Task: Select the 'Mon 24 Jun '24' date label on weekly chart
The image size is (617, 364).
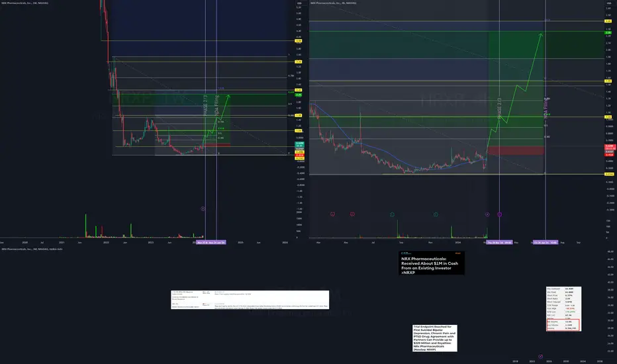Action: coord(217,242)
